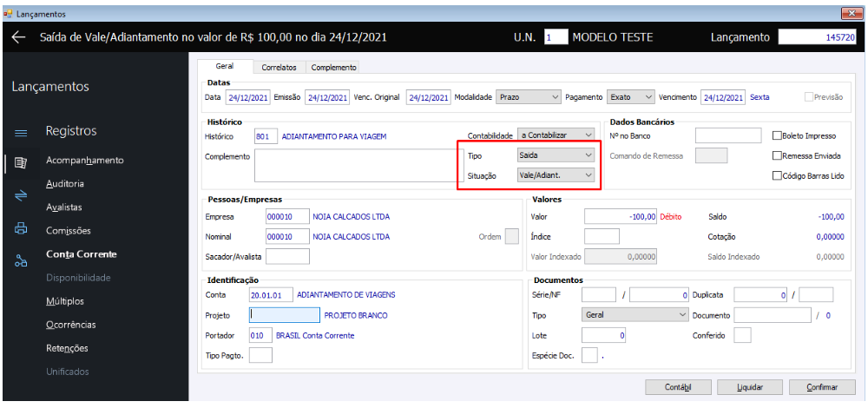868x408 pixels.
Task: Click the Projeto input field
Action: pyautogui.click(x=285, y=315)
